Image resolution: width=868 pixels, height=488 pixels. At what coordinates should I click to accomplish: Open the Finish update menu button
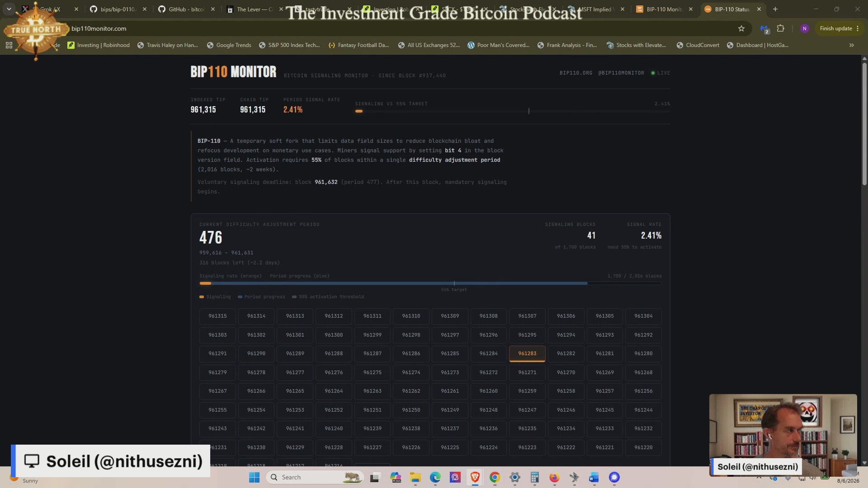coord(840,28)
